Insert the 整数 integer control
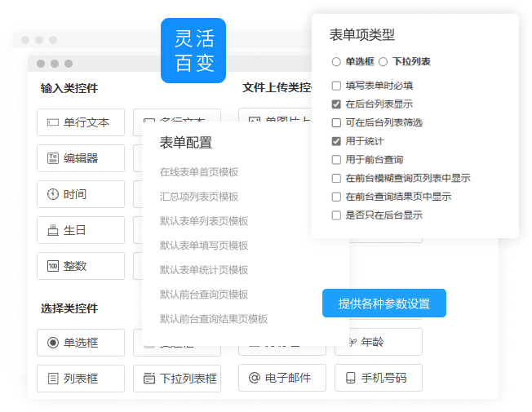 tap(81, 266)
